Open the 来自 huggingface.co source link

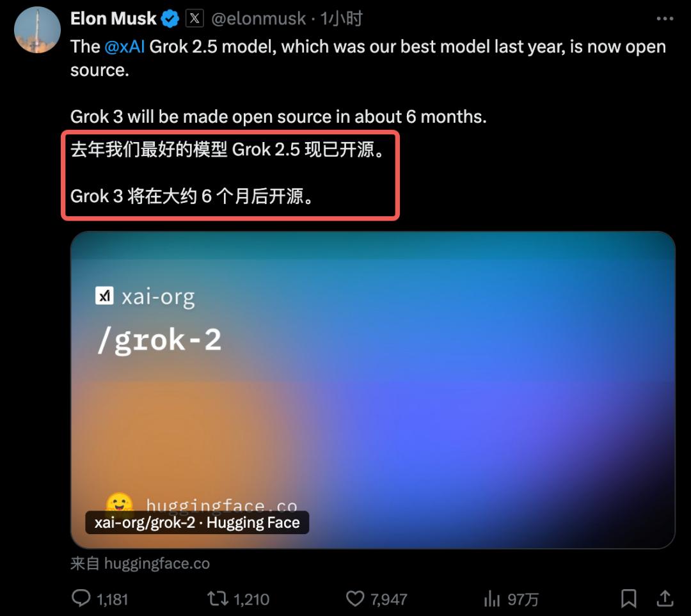140,564
